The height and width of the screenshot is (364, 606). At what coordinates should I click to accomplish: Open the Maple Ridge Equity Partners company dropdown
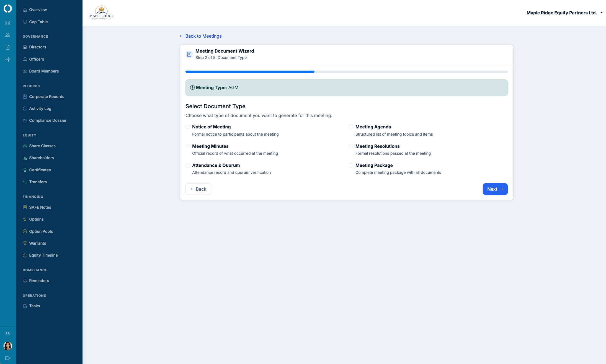564,13
